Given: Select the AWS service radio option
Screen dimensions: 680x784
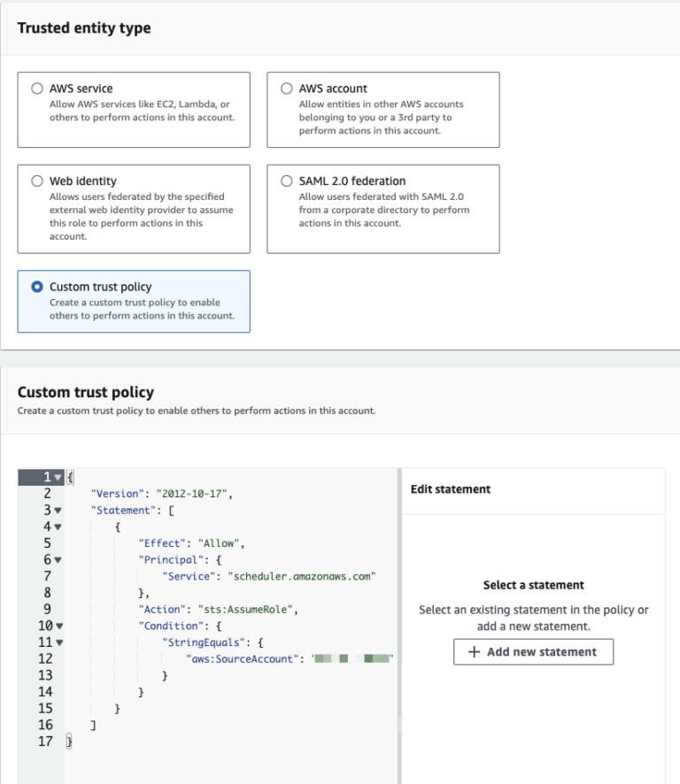Looking at the screenshot, I should pos(37,88).
